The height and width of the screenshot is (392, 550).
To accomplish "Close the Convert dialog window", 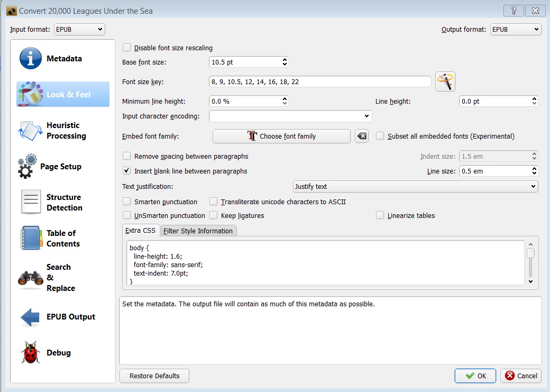I will tap(535, 11).
